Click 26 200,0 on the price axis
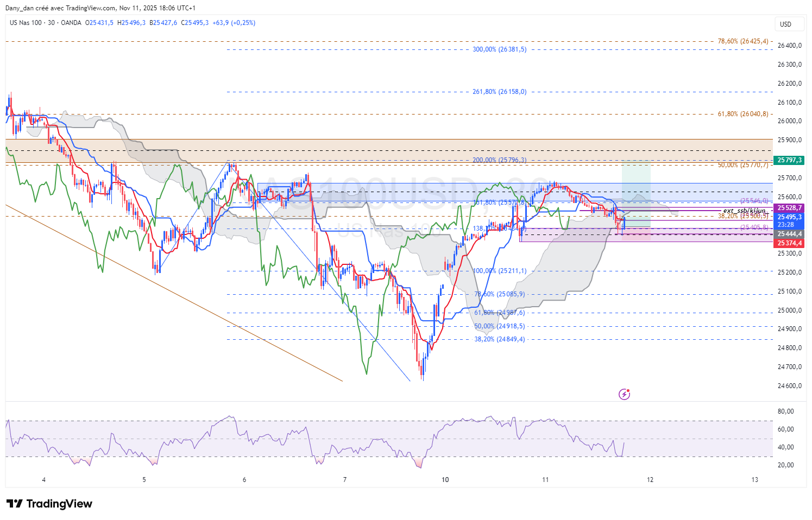The image size is (812, 520). pos(790,84)
